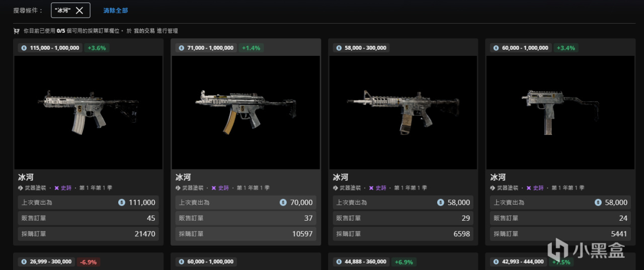Select the 冰河 title in the 70,000 card

[x=183, y=177]
